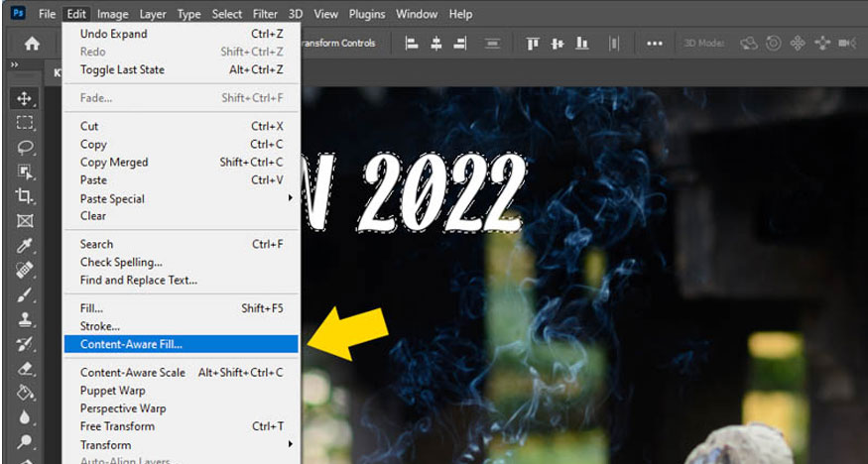
Task: Choose Fill in the Edit menu
Action: [181, 308]
